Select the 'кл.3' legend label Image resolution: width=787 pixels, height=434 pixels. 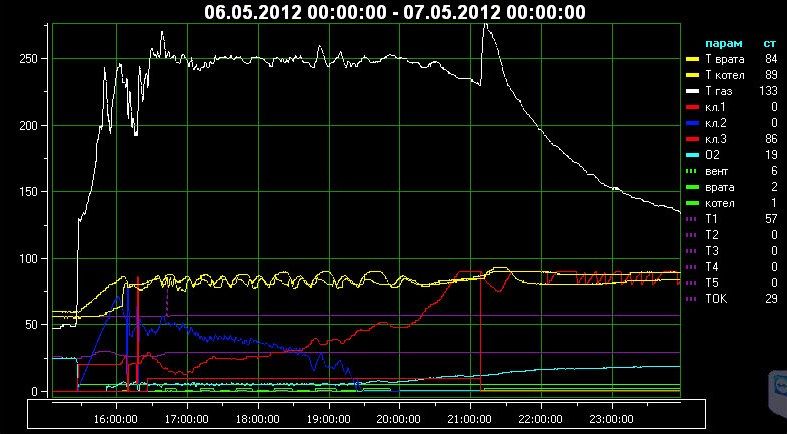tap(715, 139)
